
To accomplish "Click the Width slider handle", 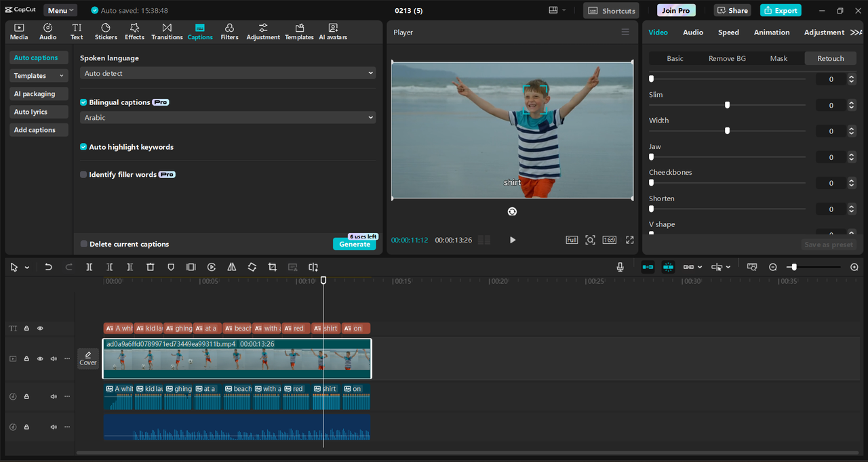I will (x=727, y=131).
